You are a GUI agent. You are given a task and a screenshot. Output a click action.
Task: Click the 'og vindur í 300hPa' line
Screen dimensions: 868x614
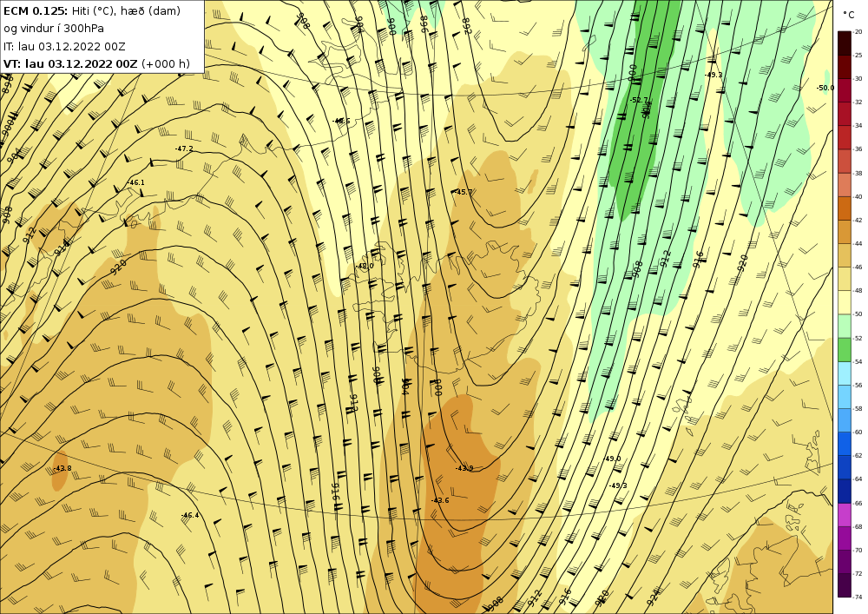(x=54, y=29)
